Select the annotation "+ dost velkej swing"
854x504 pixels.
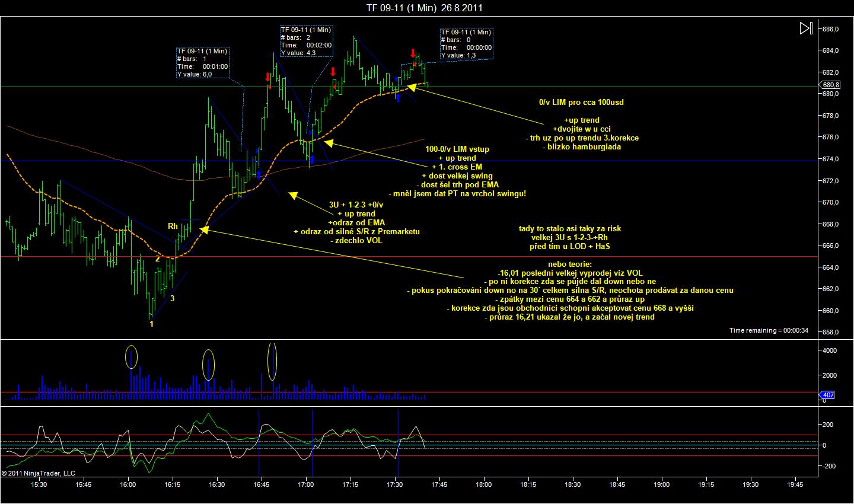457,176
